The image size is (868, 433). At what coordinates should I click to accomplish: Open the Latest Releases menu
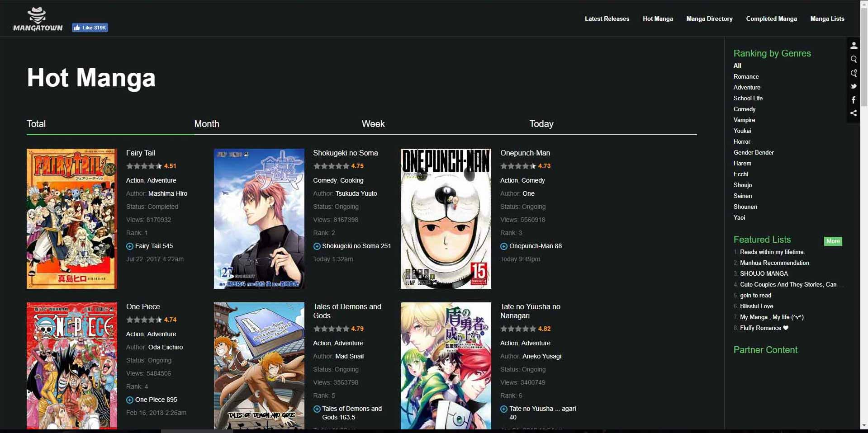point(607,19)
